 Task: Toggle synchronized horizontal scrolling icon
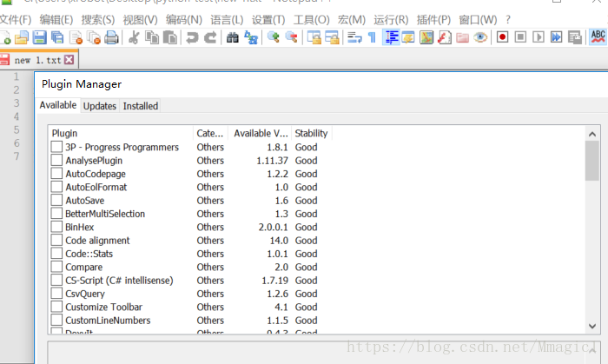pos(332,37)
